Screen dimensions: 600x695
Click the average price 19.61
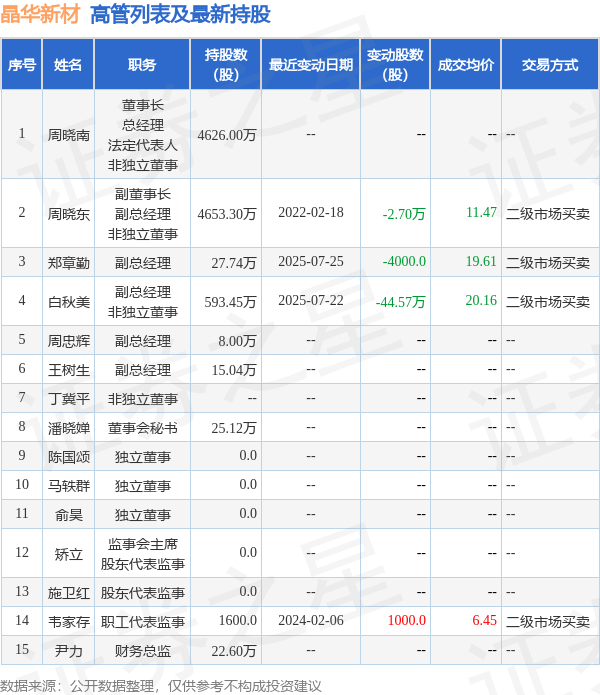tap(481, 261)
